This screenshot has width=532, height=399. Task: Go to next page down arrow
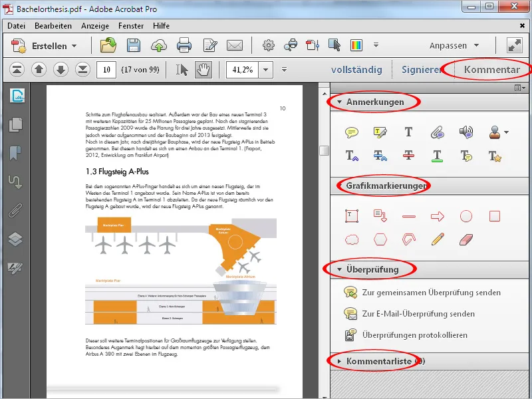(x=61, y=70)
